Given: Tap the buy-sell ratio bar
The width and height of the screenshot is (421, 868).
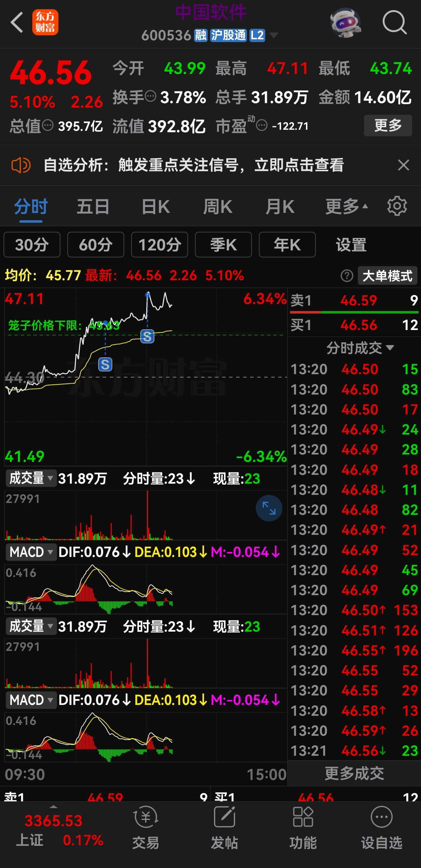Looking at the screenshot, I should tap(354, 312).
